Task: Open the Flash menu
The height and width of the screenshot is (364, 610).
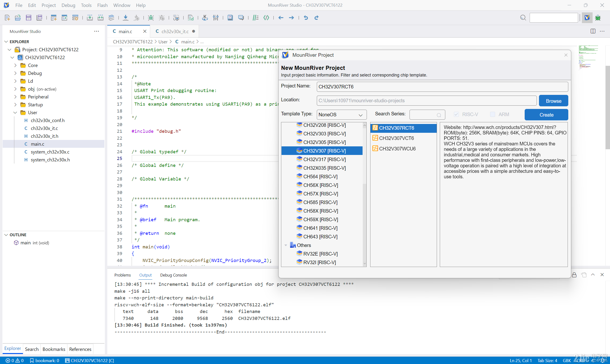Action: point(102,5)
